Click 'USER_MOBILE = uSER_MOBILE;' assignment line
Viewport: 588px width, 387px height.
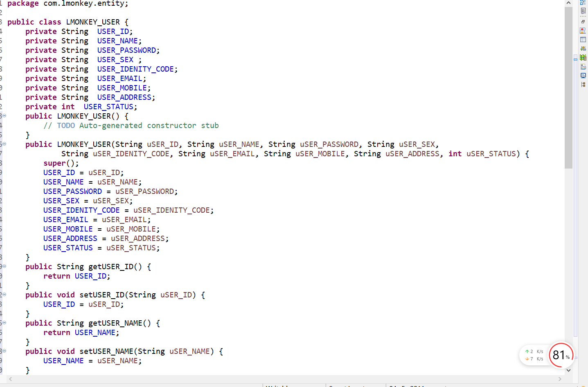(101, 229)
